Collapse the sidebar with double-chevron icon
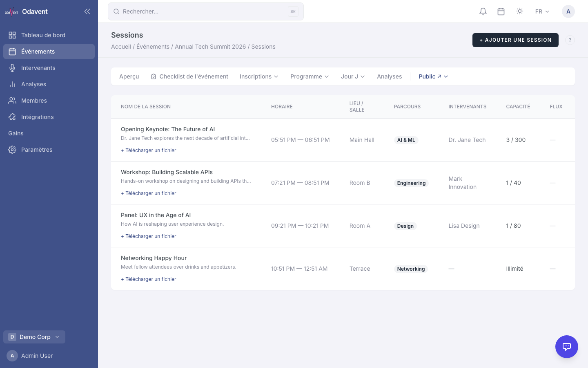 [x=87, y=11]
